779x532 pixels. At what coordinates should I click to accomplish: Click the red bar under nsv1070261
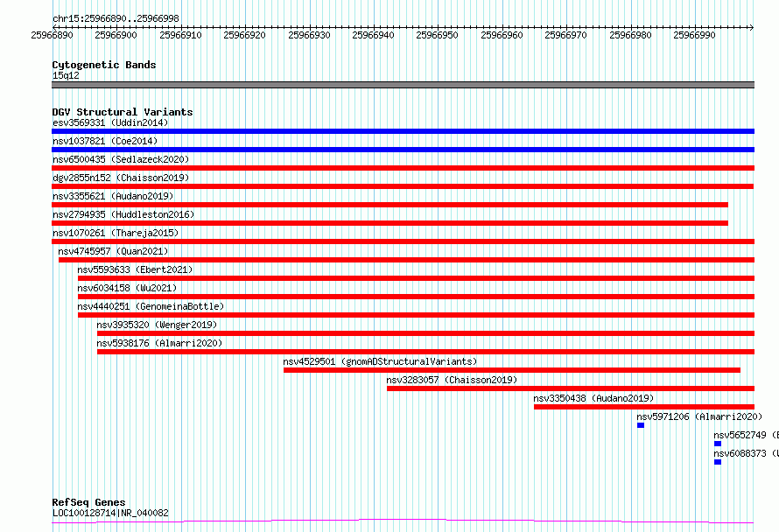click(403, 241)
